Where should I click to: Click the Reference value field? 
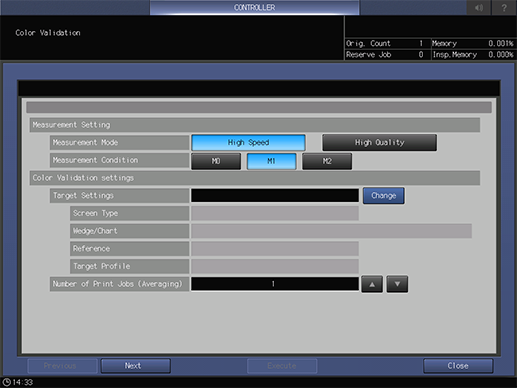tap(275, 249)
